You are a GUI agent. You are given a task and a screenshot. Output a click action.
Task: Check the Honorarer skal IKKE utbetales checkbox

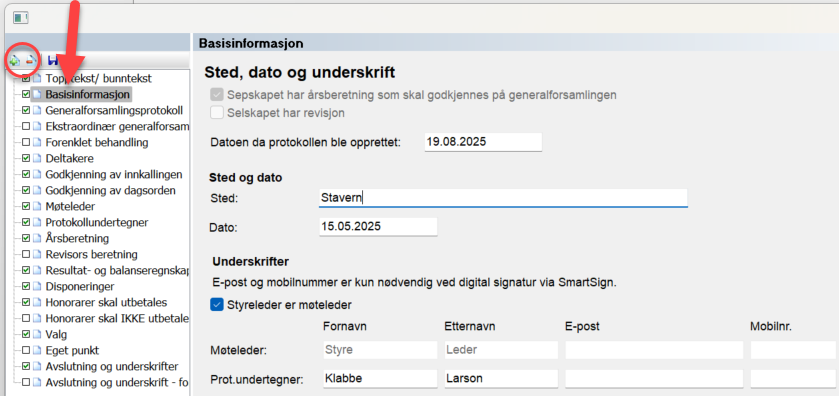pyautogui.click(x=26, y=318)
